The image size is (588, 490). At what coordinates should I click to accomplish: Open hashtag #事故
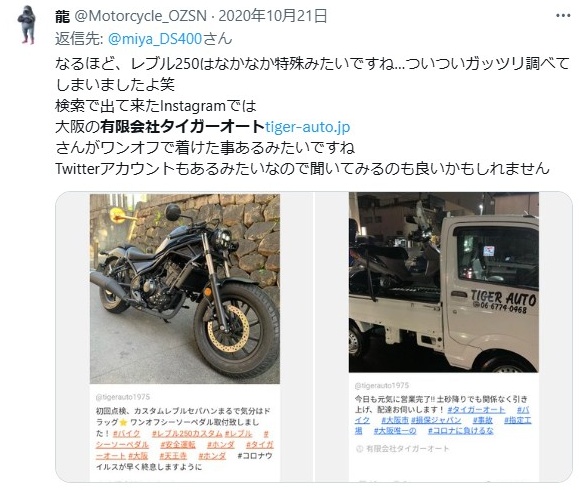tap(482, 420)
